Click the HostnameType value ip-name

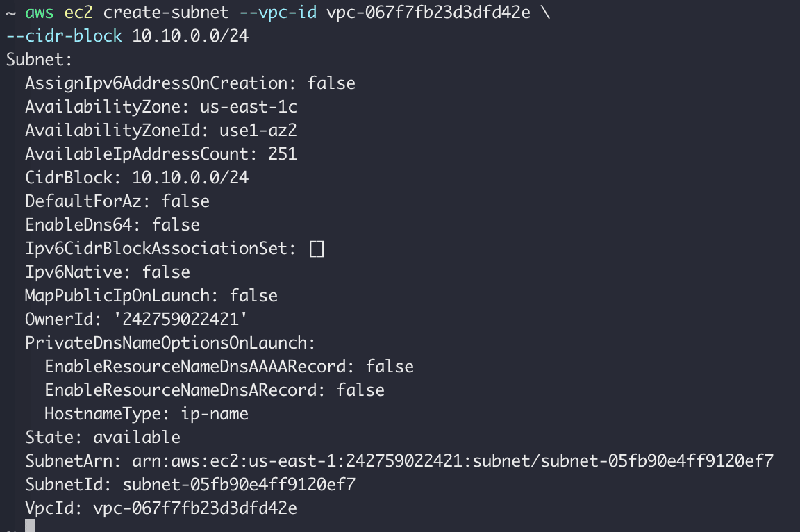pyautogui.click(x=215, y=414)
